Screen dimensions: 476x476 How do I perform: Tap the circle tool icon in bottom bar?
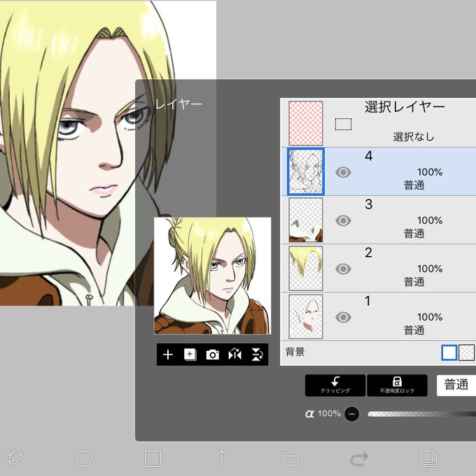point(84,458)
